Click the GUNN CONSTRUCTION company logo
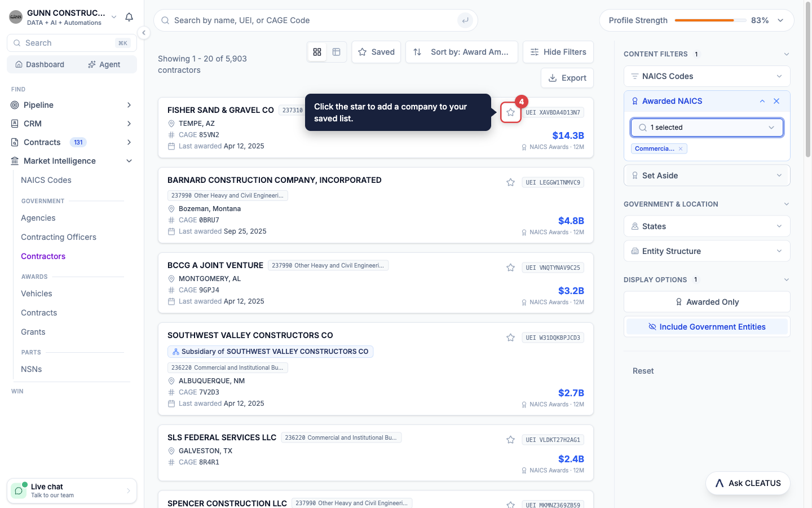 [16, 17]
